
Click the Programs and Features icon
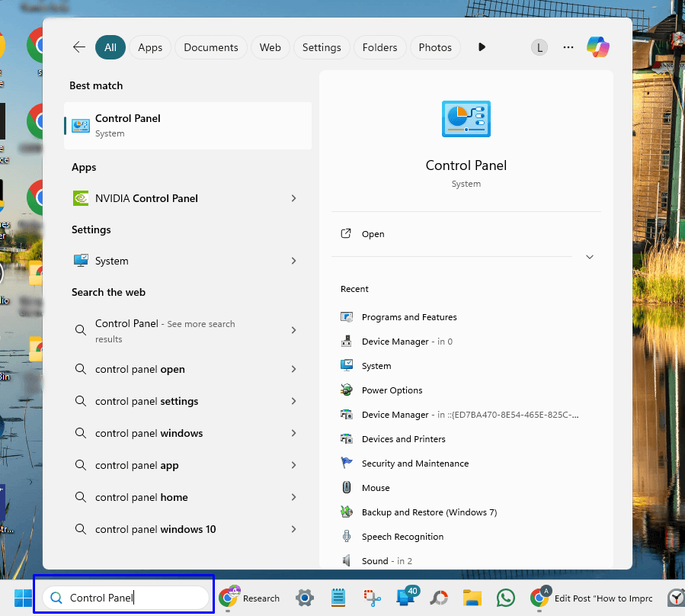pyautogui.click(x=347, y=317)
